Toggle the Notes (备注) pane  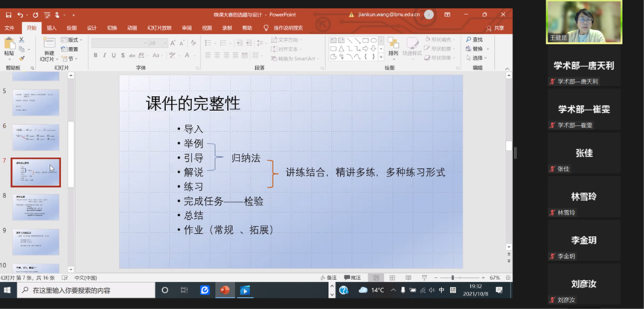click(x=329, y=278)
